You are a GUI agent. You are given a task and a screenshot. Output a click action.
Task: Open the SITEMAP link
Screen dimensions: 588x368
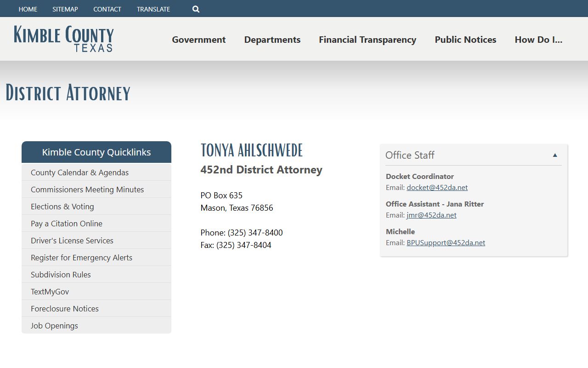click(x=65, y=9)
